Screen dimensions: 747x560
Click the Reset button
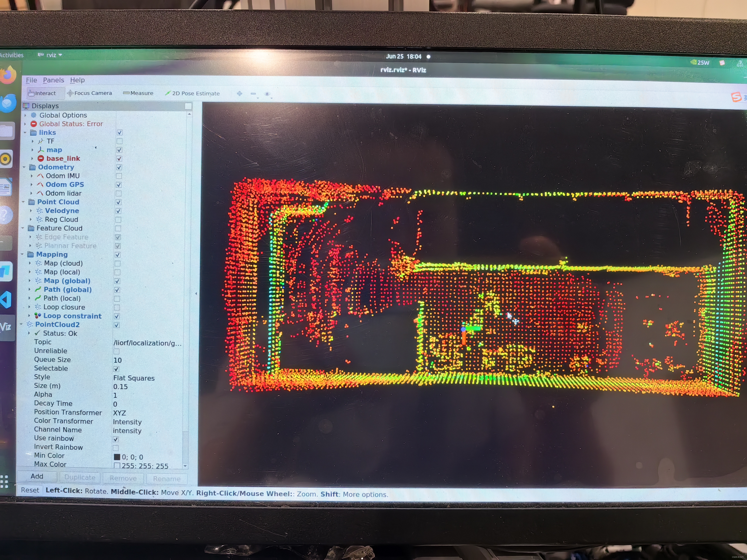click(30, 490)
